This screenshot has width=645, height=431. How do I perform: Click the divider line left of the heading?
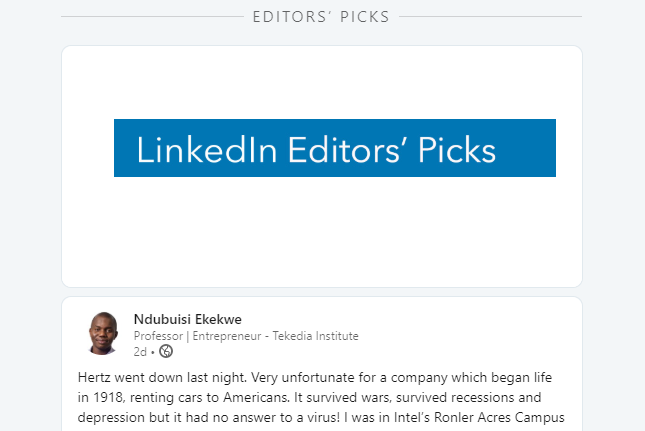(x=150, y=17)
